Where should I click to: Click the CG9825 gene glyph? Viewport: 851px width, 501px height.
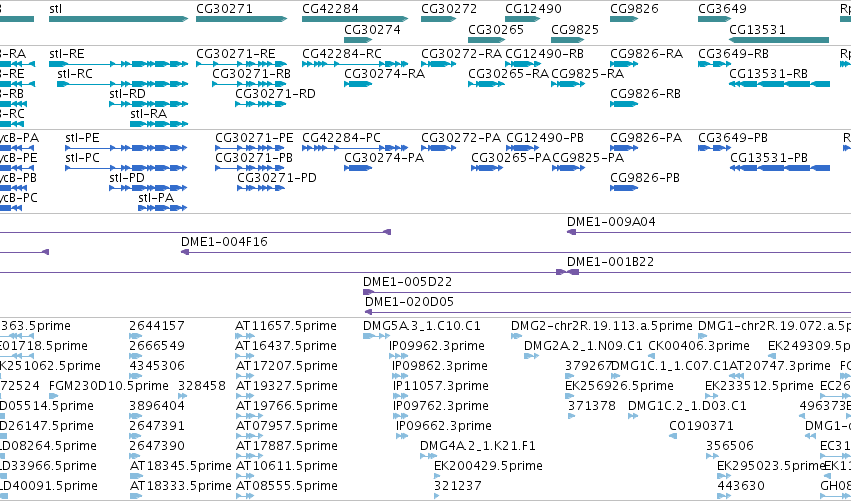pyautogui.click(x=568, y=40)
